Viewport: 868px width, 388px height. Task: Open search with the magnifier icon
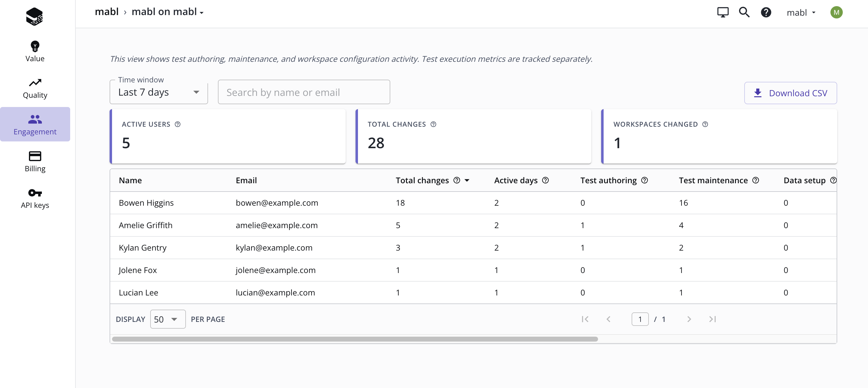(744, 12)
